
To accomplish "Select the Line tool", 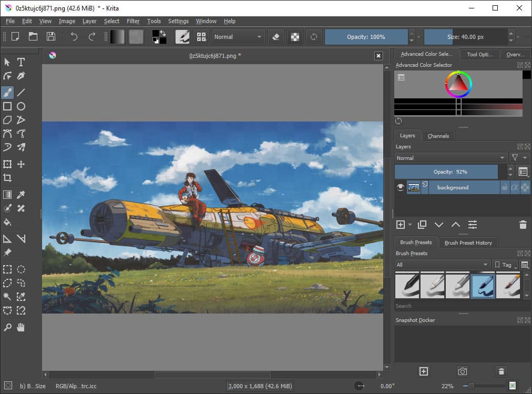I will point(21,92).
